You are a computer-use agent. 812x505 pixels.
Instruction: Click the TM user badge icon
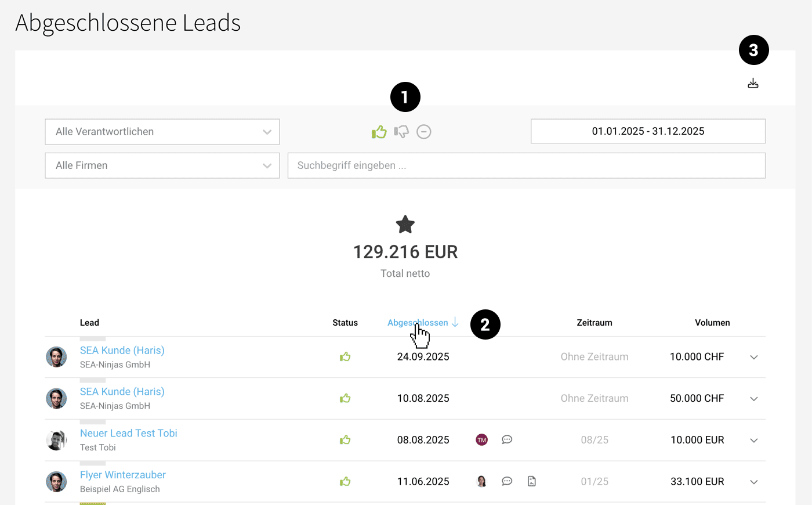pos(481,440)
